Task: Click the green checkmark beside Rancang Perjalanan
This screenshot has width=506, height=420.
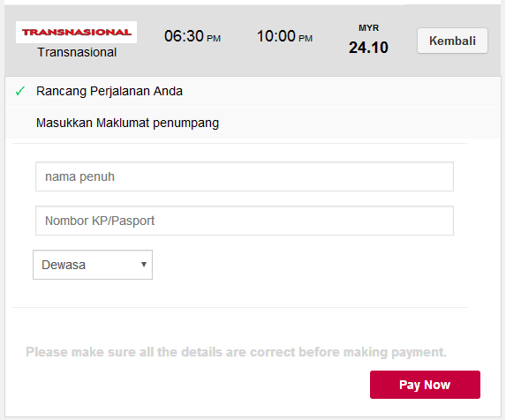Action: pos(20,91)
